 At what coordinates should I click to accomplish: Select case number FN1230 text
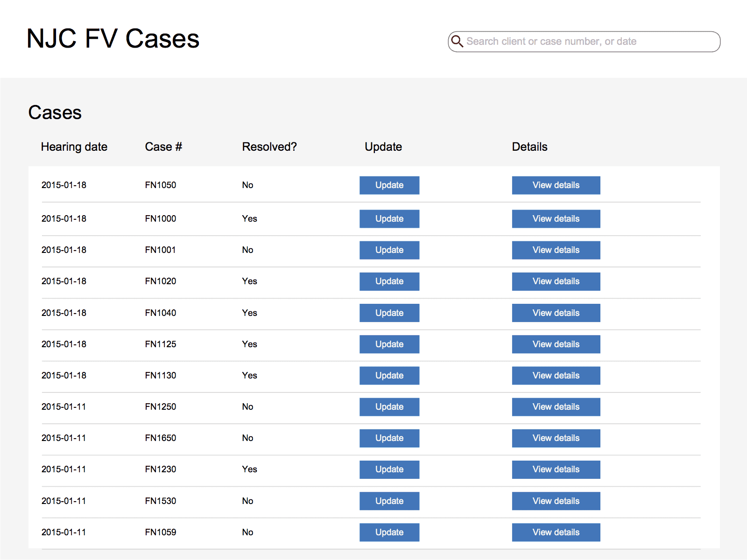[161, 469]
